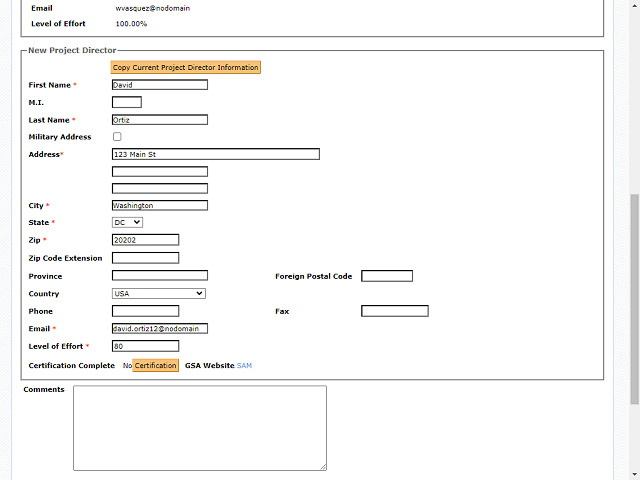Click the first Address line field
640x480 pixels.
point(216,154)
